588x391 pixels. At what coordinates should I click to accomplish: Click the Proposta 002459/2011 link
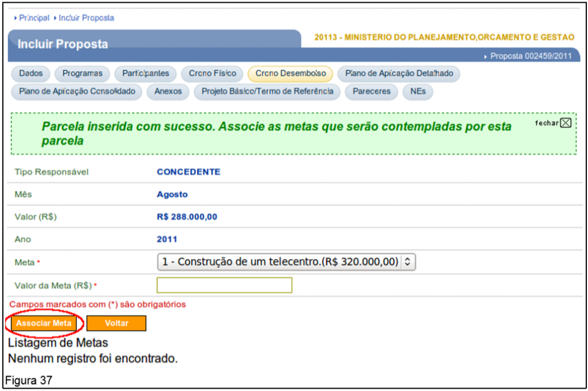pyautogui.click(x=532, y=56)
